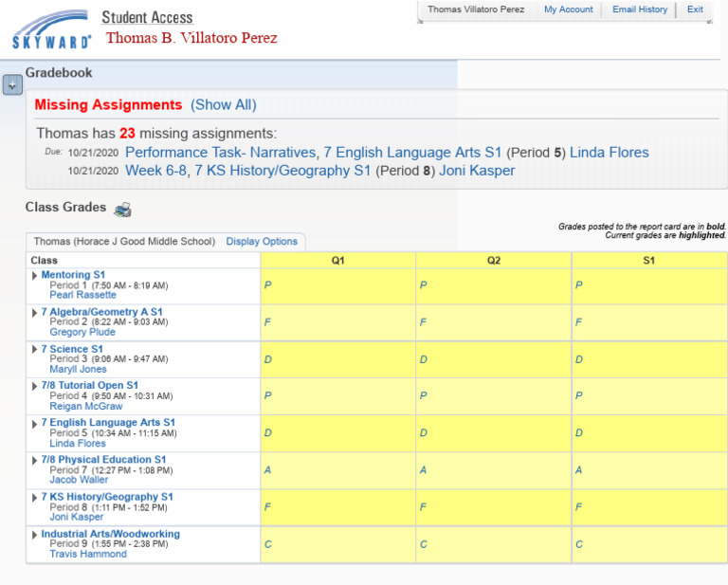Open Email History

tap(640, 9)
